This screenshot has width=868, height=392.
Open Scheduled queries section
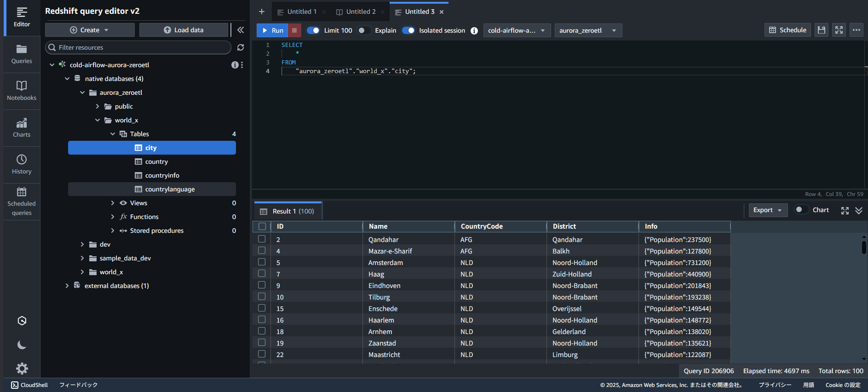click(x=22, y=202)
